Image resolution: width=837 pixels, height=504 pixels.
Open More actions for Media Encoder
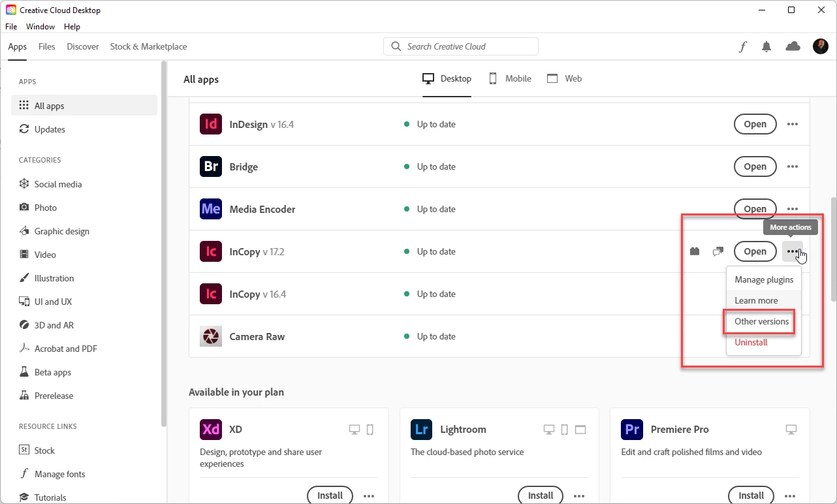[x=793, y=209]
